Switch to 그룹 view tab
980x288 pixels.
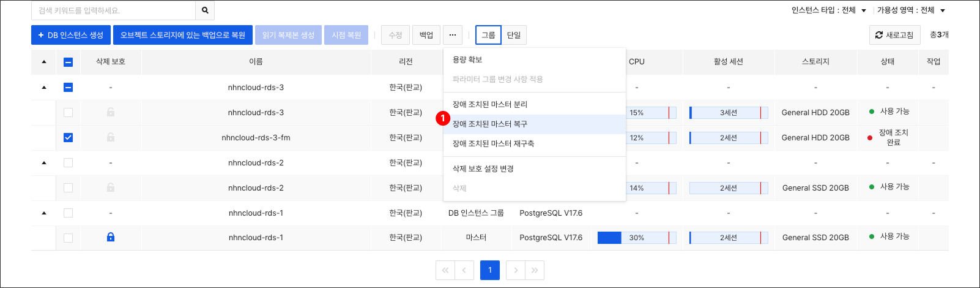point(488,35)
